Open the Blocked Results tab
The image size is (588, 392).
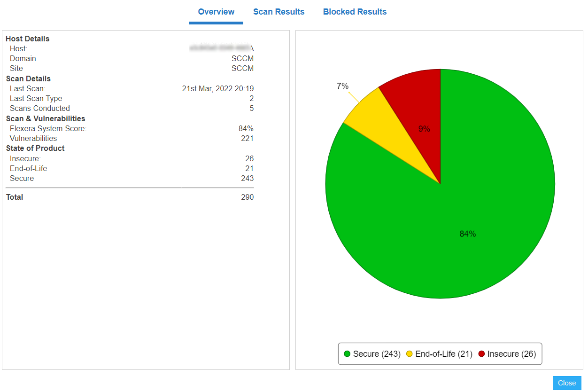coord(355,12)
